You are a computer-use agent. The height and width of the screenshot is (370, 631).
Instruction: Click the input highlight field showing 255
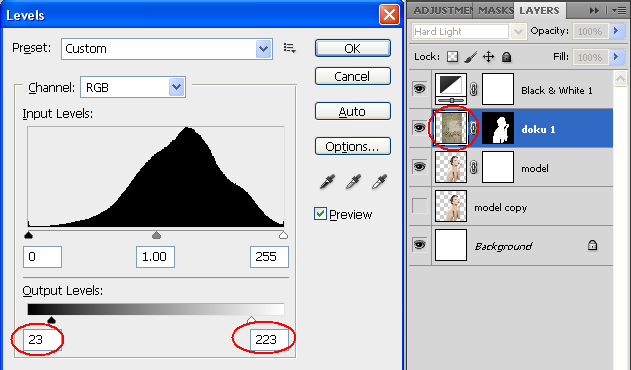(269, 257)
